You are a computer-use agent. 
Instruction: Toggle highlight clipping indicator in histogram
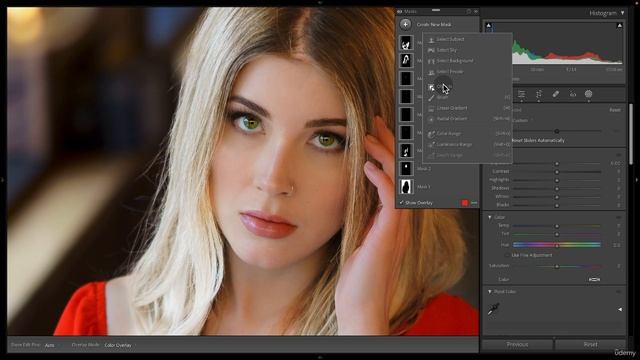tap(620, 25)
